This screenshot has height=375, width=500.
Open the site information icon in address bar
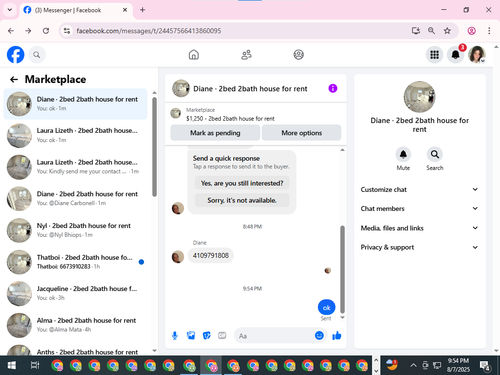pos(67,31)
